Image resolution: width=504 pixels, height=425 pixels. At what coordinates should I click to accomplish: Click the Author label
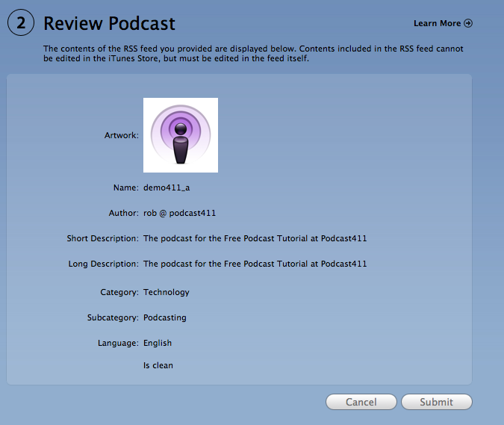[x=124, y=213]
